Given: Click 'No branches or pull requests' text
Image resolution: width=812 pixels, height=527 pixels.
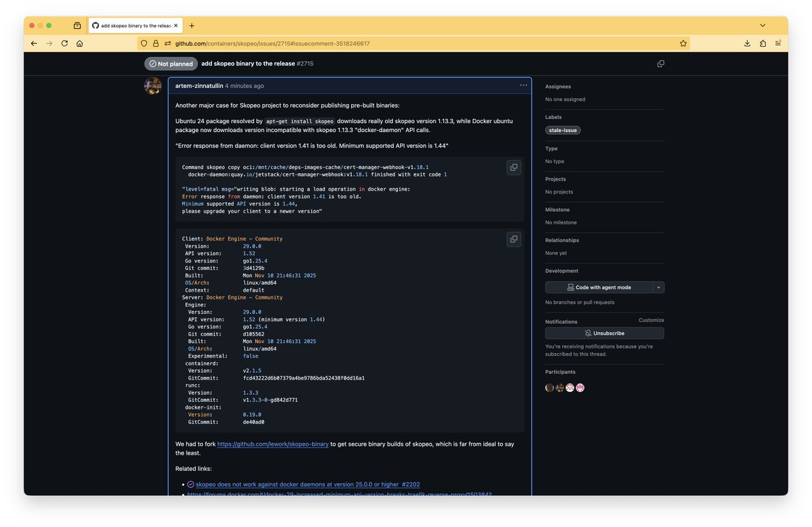Looking at the screenshot, I should [x=580, y=302].
